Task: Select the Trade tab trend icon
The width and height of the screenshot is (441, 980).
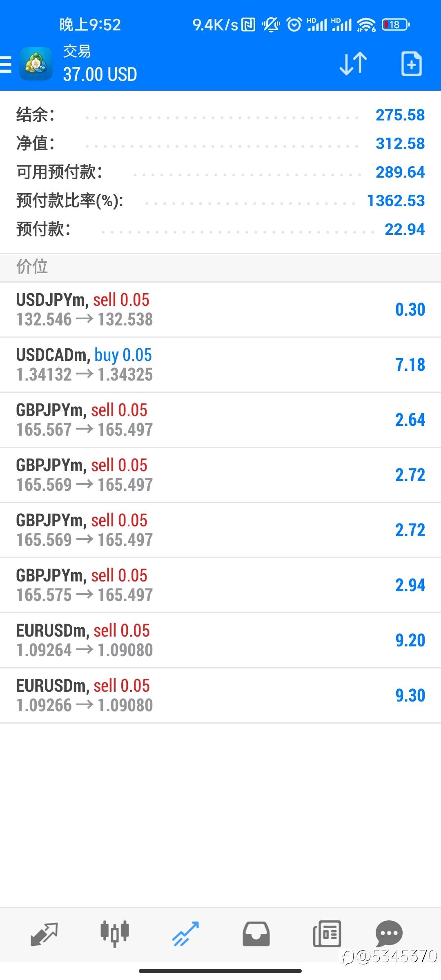Action: [185, 934]
